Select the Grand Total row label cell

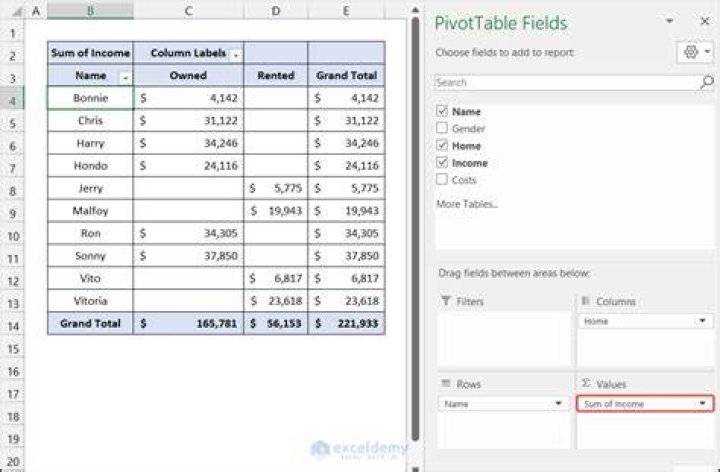90,323
